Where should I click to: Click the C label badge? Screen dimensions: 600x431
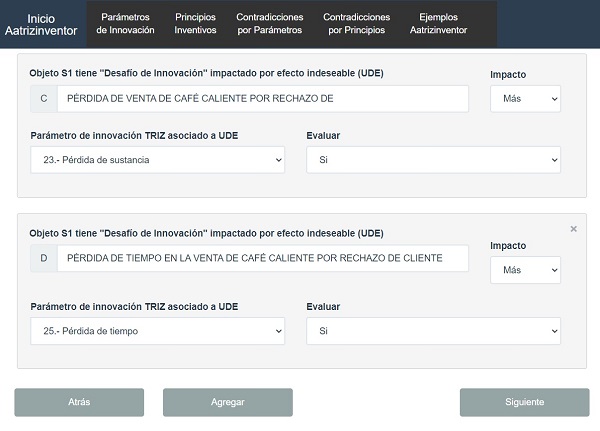[44, 99]
